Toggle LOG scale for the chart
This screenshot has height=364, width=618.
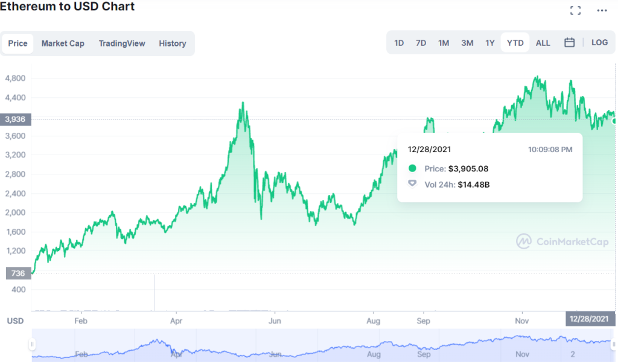599,43
